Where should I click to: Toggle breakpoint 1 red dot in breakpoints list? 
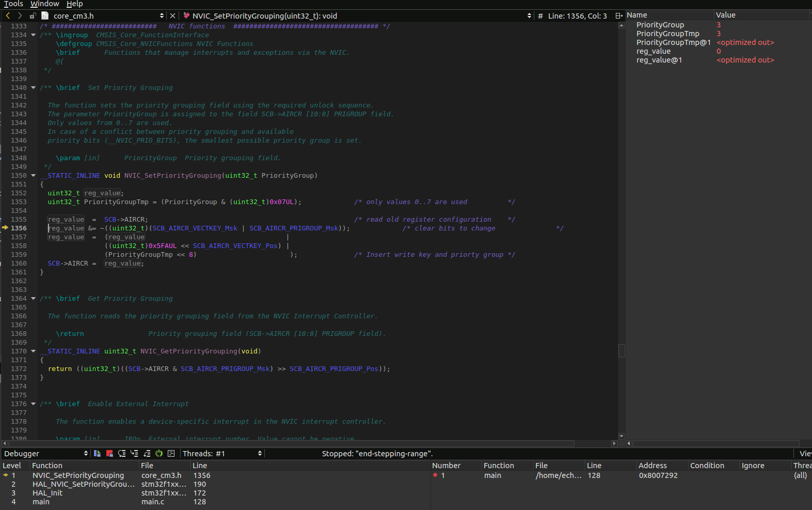pyautogui.click(x=435, y=475)
